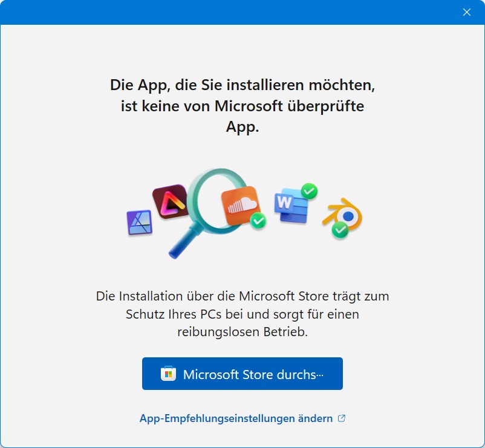
Task: Click the magnifying glass handle
Action: pyautogui.click(x=184, y=242)
